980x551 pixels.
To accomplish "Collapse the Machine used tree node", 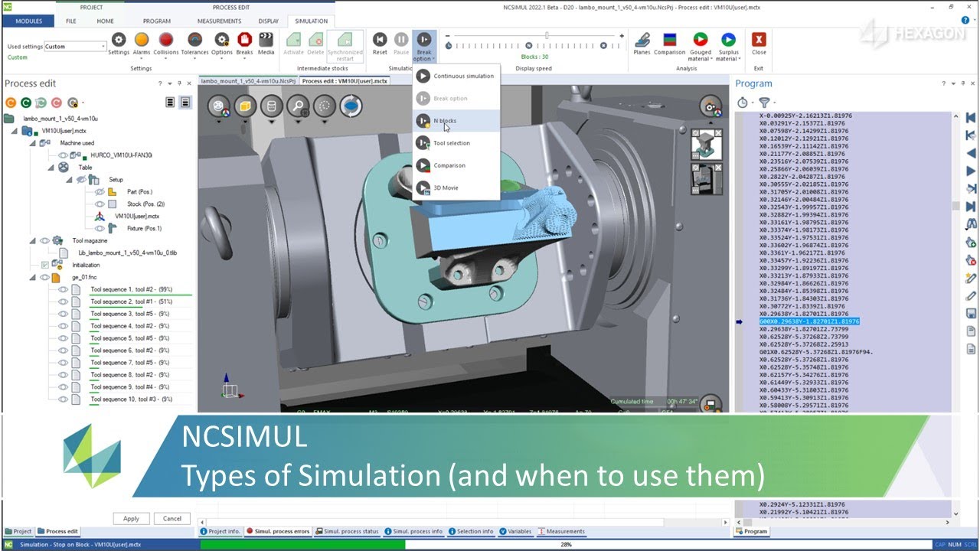I will pos(33,143).
